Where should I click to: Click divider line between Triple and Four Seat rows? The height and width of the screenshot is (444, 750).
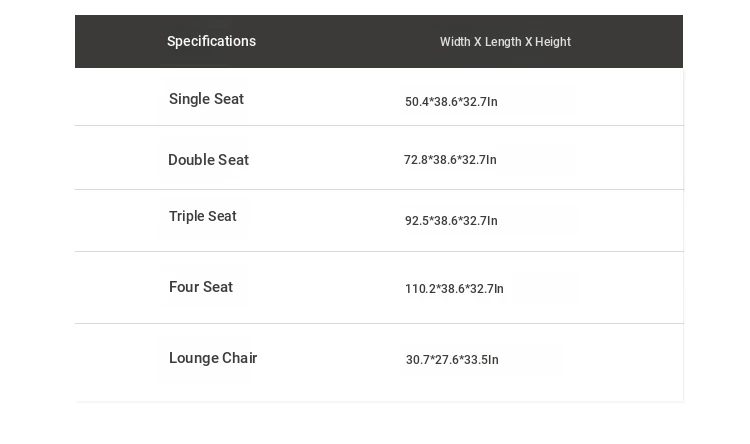(x=379, y=252)
